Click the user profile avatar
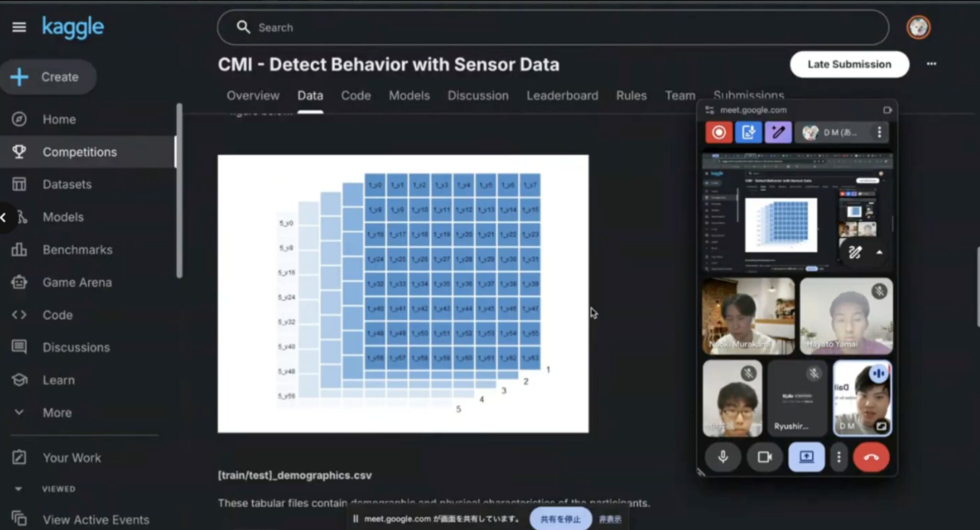Screen dimensions: 980x530 click(x=918, y=27)
